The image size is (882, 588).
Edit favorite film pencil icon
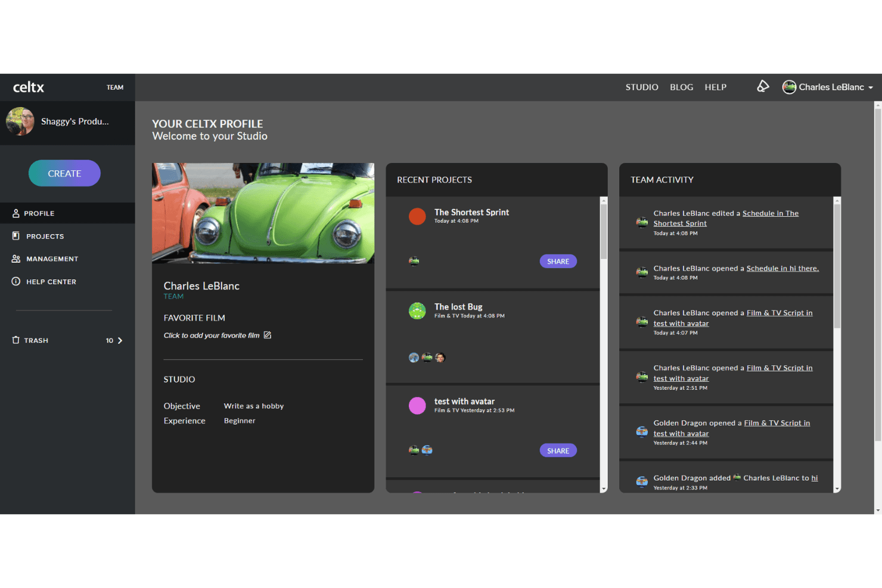[268, 335]
